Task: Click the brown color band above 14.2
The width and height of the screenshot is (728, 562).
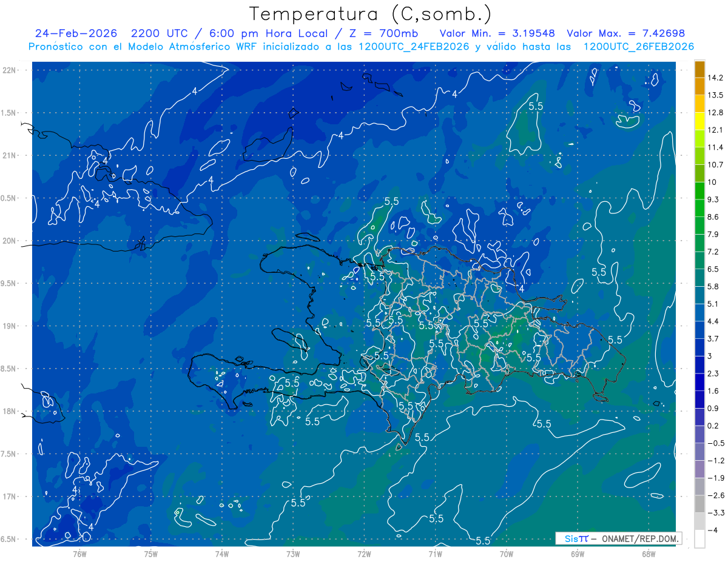Action: pyautogui.click(x=699, y=69)
